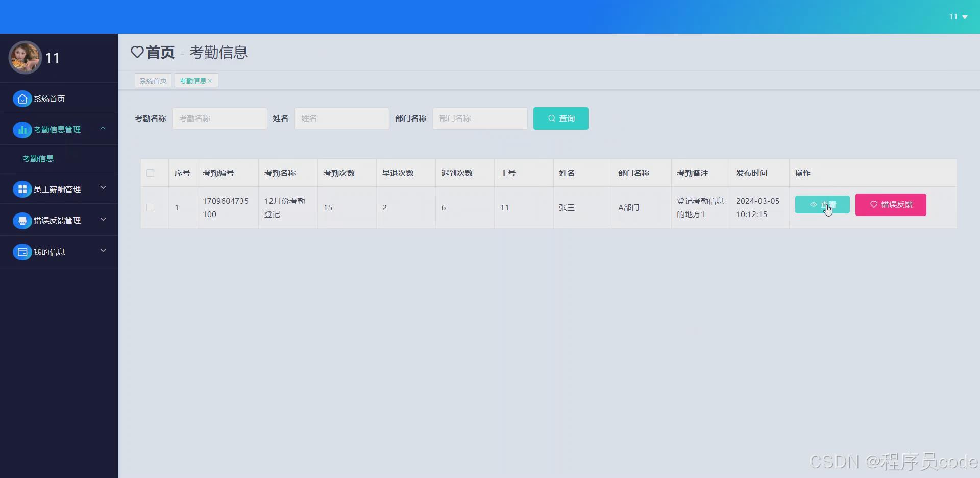Click the 员工薪酬管理 grid icon
980x478 pixels.
coord(22,189)
